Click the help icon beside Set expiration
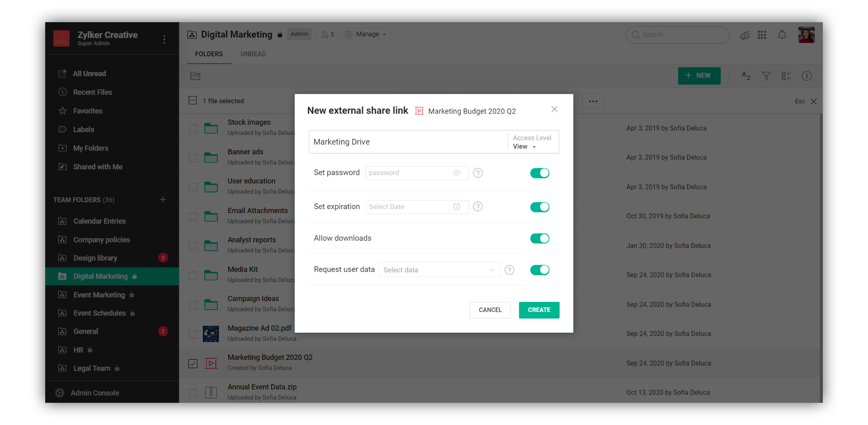This screenshot has height=425, width=868. [x=478, y=207]
